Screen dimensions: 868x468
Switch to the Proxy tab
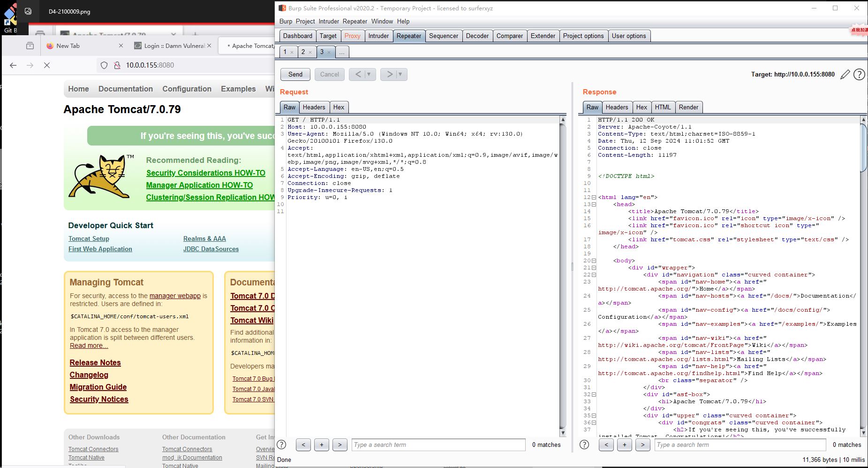352,36
